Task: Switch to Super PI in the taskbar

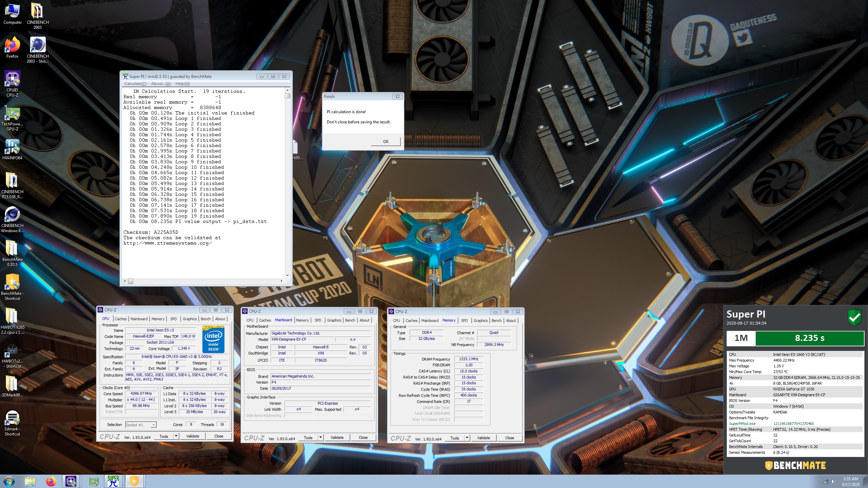Action: point(113,481)
